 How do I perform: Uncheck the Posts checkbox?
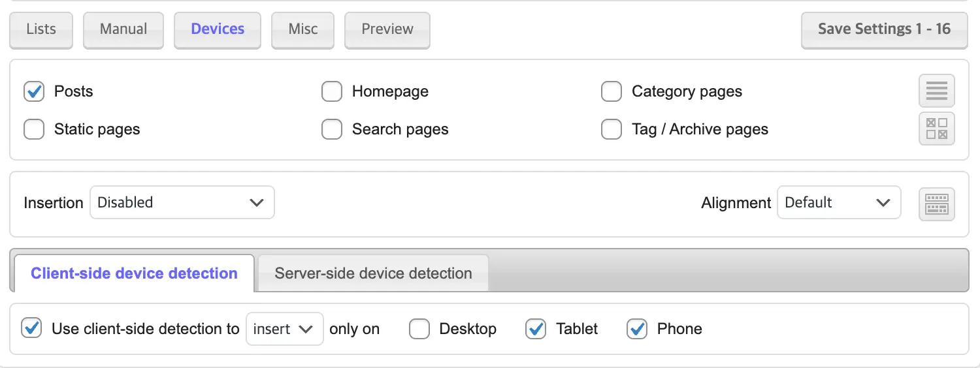point(34,91)
